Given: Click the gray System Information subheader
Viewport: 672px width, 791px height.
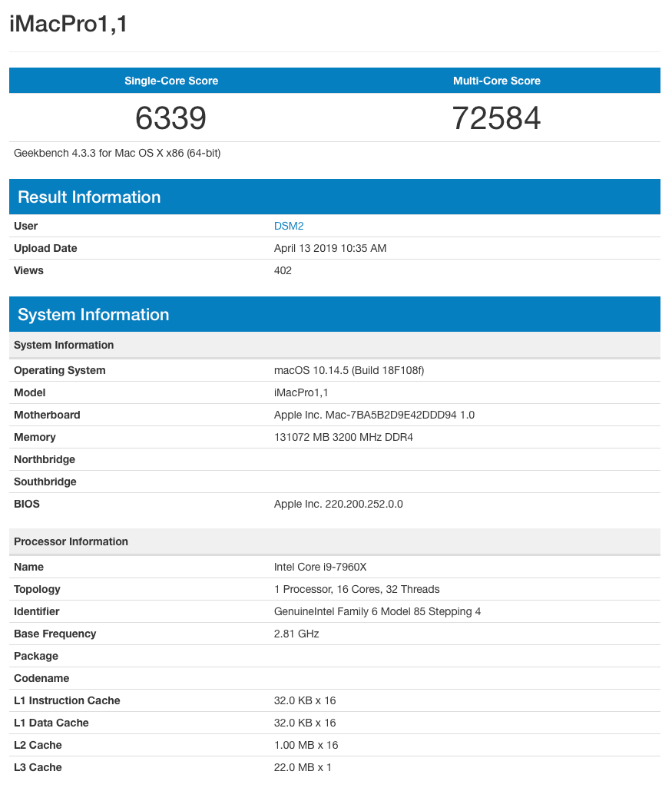Looking at the screenshot, I should tap(335, 345).
